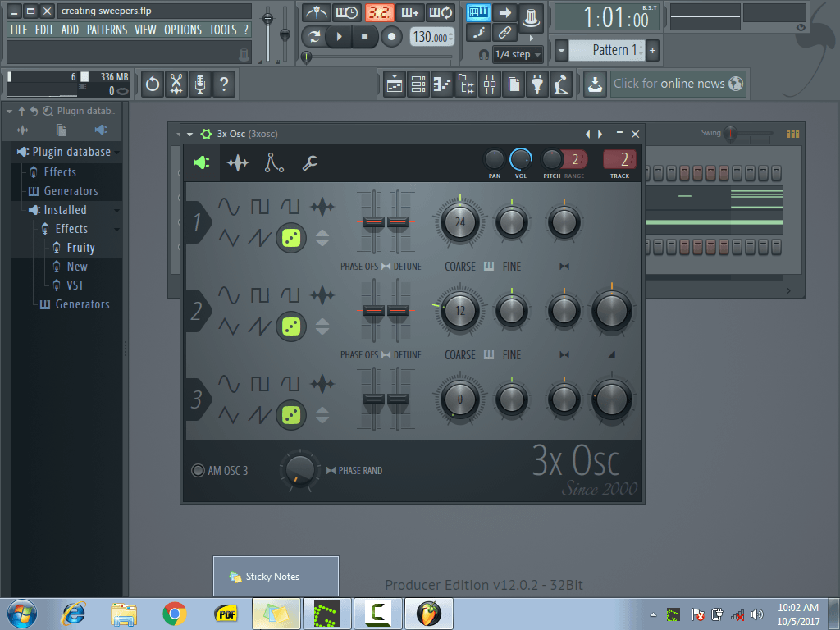
Task: Open the piano roll icon
Action: click(x=442, y=84)
